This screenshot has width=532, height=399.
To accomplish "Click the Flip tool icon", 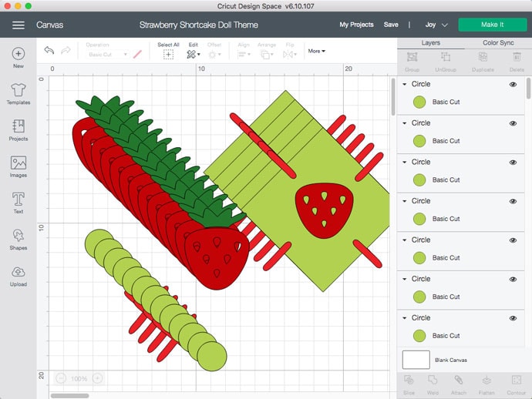I will (289, 54).
